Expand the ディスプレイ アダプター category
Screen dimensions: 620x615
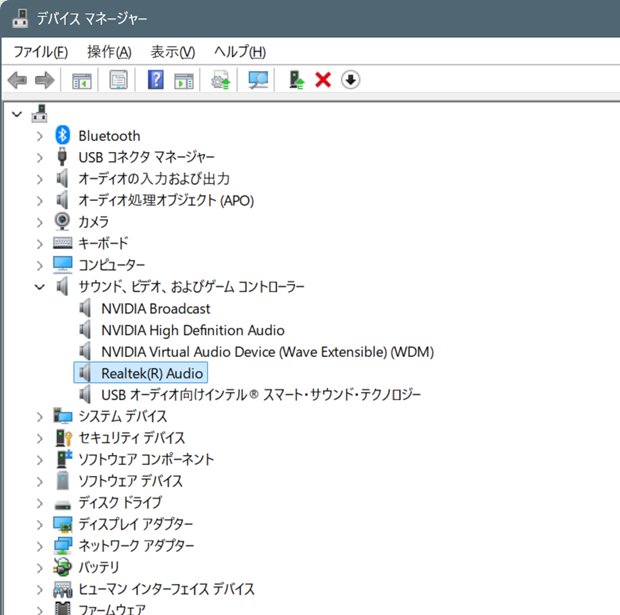point(39,524)
